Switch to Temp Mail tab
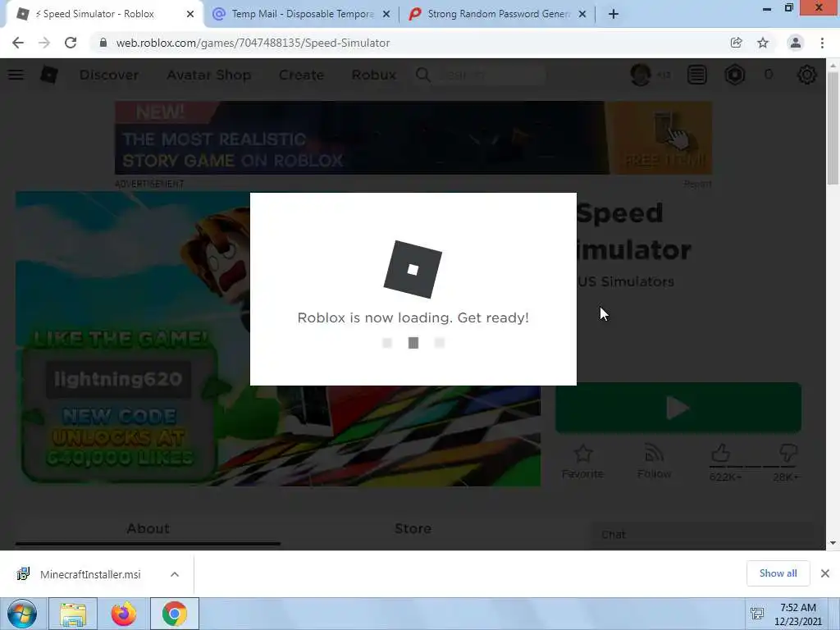Image resolution: width=840 pixels, height=630 pixels. [302, 15]
